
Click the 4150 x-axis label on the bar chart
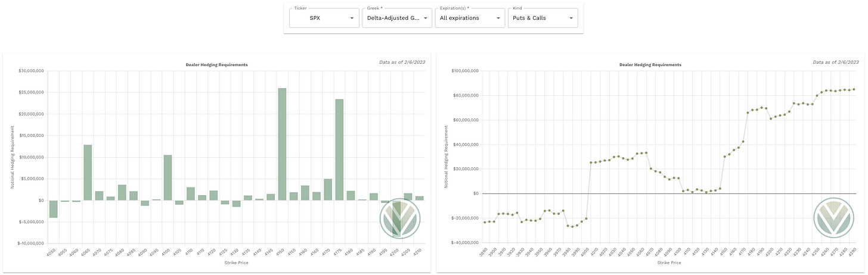pyautogui.click(x=280, y=251)
